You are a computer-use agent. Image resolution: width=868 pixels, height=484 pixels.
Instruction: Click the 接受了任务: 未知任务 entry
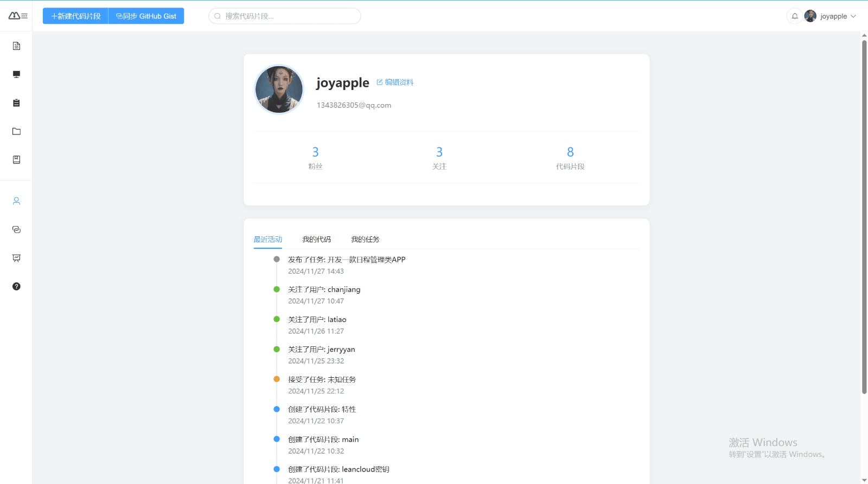point(322,379)
